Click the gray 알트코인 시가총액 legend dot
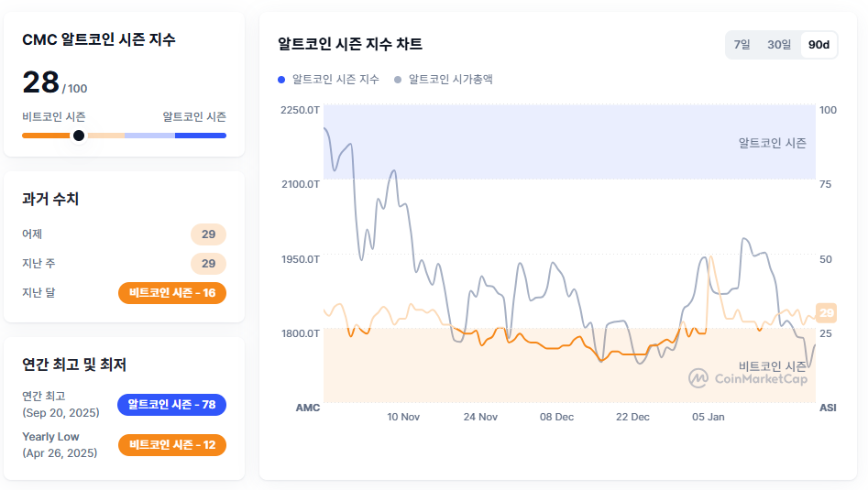 click(398, 80)
